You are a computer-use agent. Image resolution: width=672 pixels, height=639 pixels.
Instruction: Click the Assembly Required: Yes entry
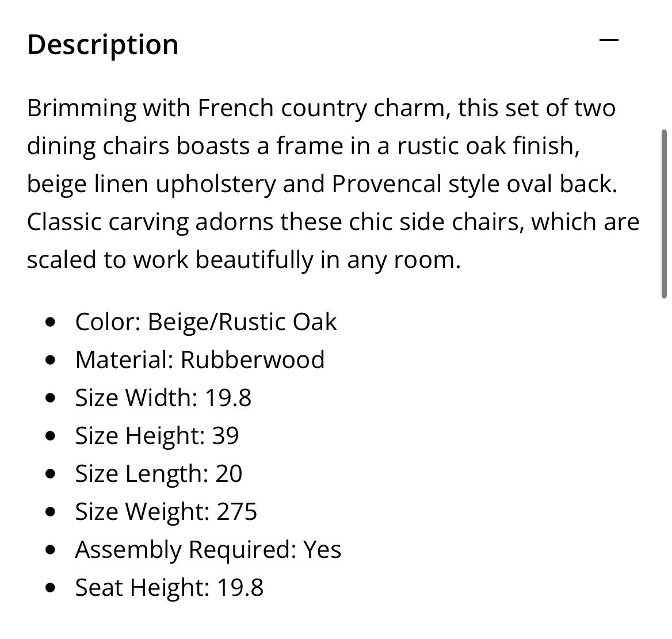[x=208, y=549]
